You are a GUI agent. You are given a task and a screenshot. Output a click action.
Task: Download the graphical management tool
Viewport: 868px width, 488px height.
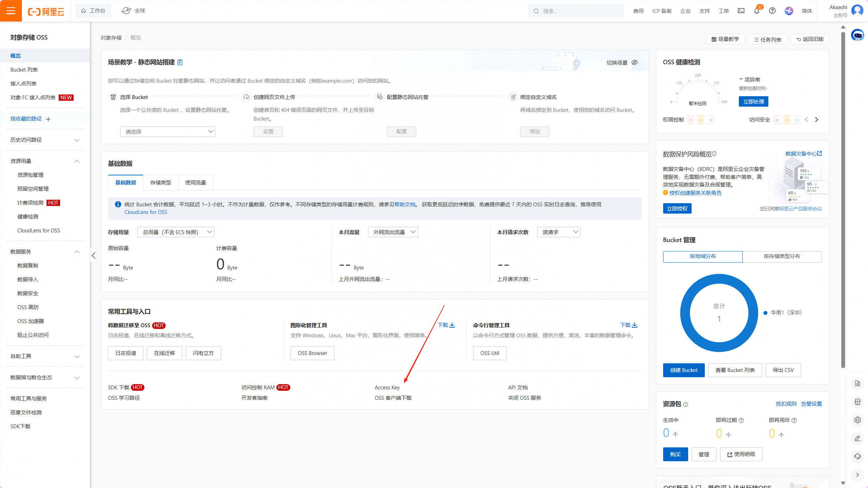point(446,325)
